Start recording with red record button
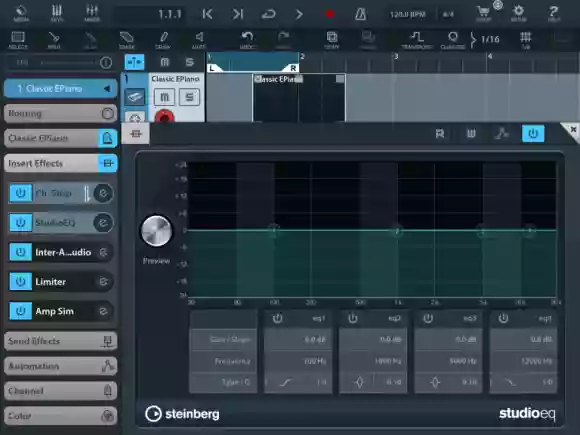This screenshot has height=435, width=580. tap(330, 14)
